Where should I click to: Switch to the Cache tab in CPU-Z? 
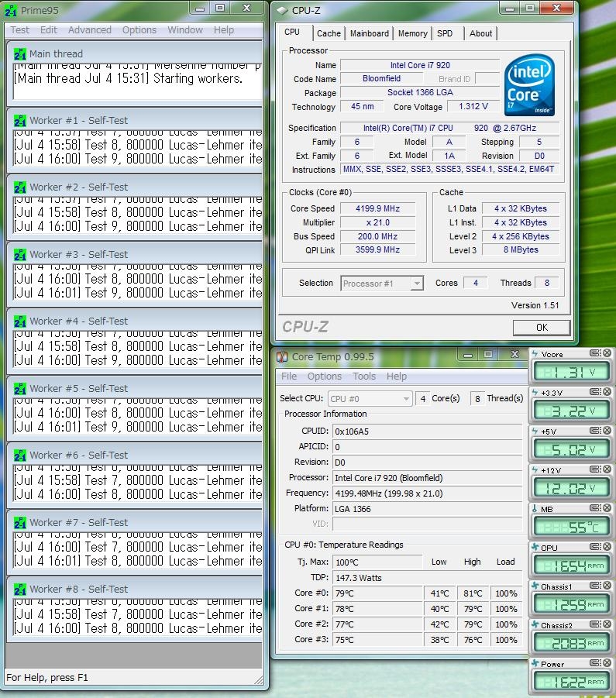click(329, 33)
